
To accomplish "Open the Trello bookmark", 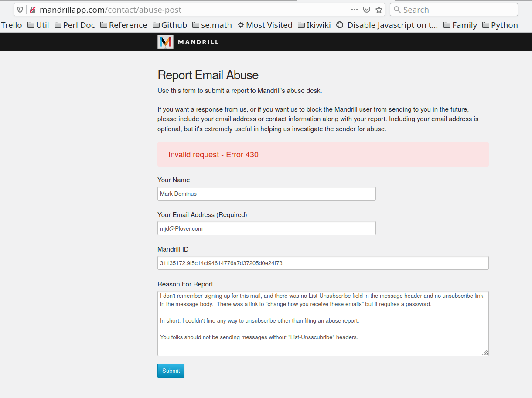I will (x=11, y=25).
